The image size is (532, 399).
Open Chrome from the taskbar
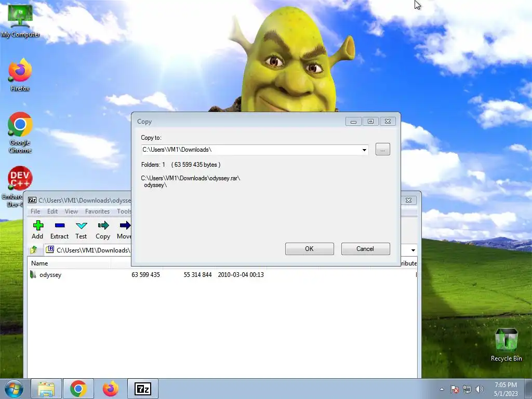pyautogui.click(x=78, y=389)
